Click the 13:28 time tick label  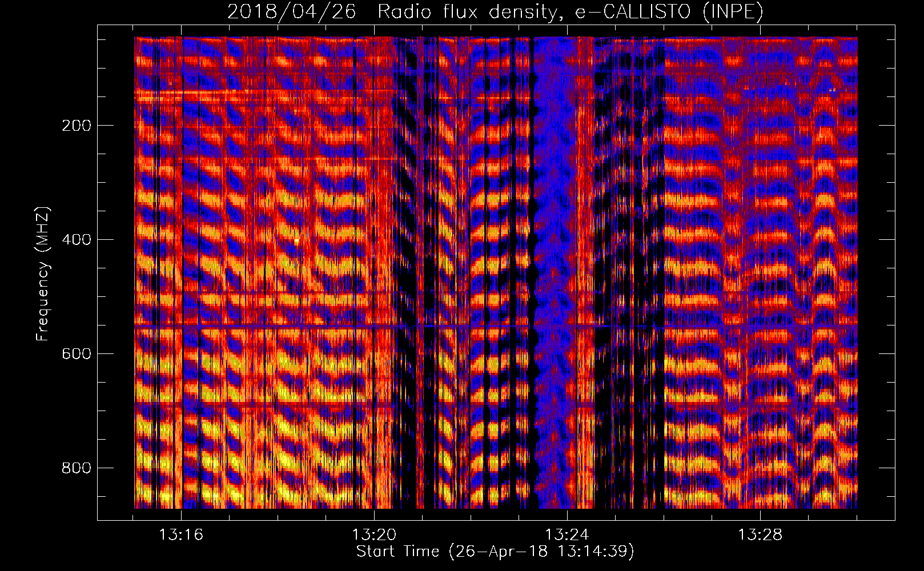pos(760,535)
